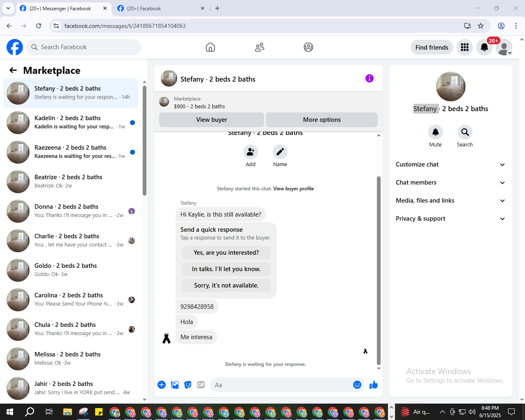
Task: Expand Customize chat section
Action: (x=450, y=164)
